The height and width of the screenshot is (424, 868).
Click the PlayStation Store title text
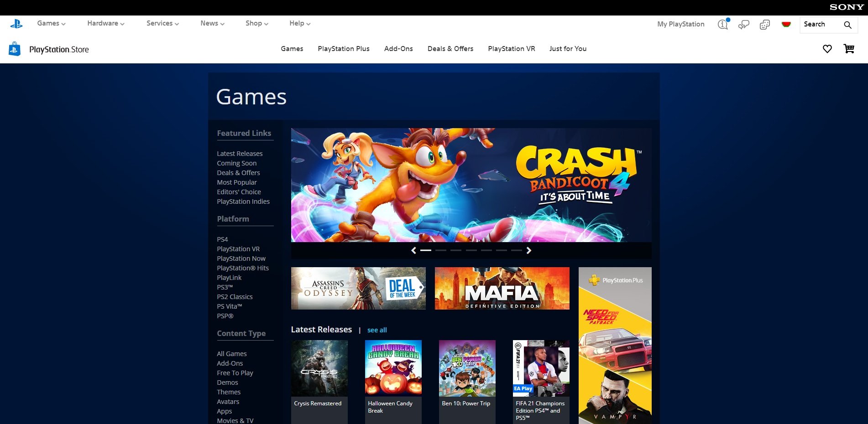(x=59, y=50)
